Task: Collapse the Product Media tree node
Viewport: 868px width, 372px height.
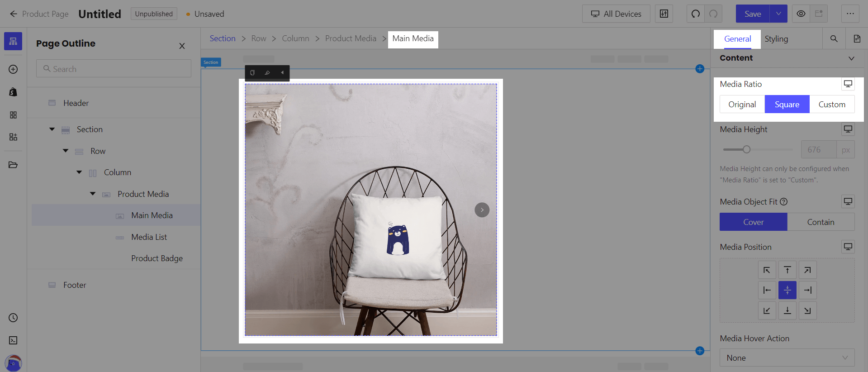Action: point(93,194)
